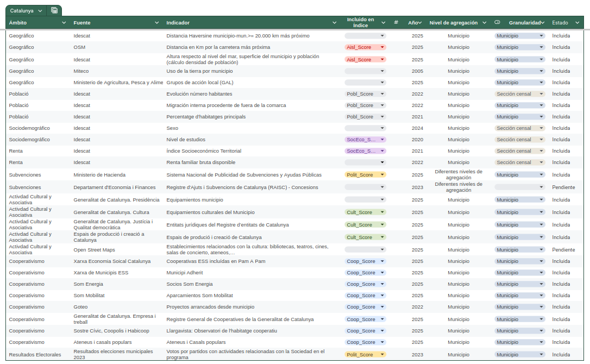Click the table calculator icon beside Catalunya

pyautogui.click(x=54, y=10)
